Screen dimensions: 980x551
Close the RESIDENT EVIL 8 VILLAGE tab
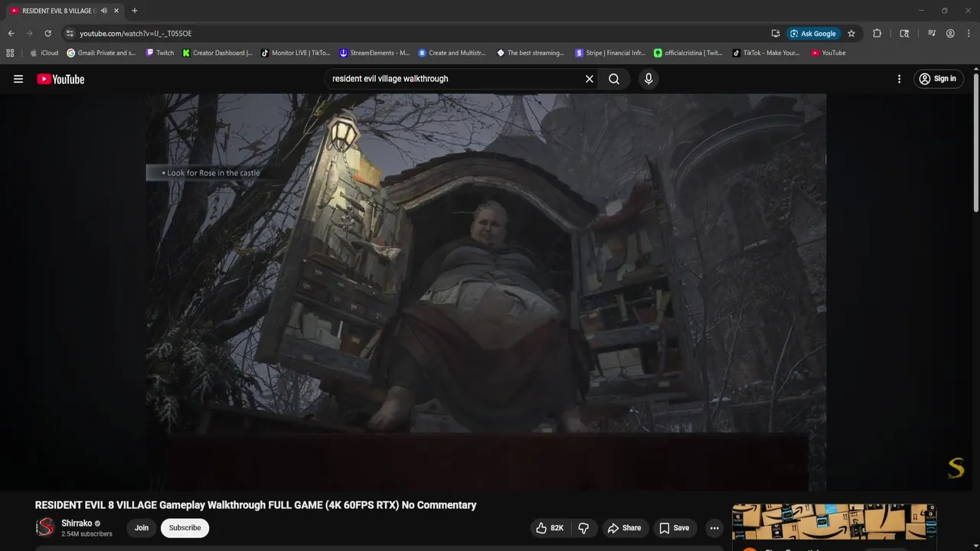(116, 11)
